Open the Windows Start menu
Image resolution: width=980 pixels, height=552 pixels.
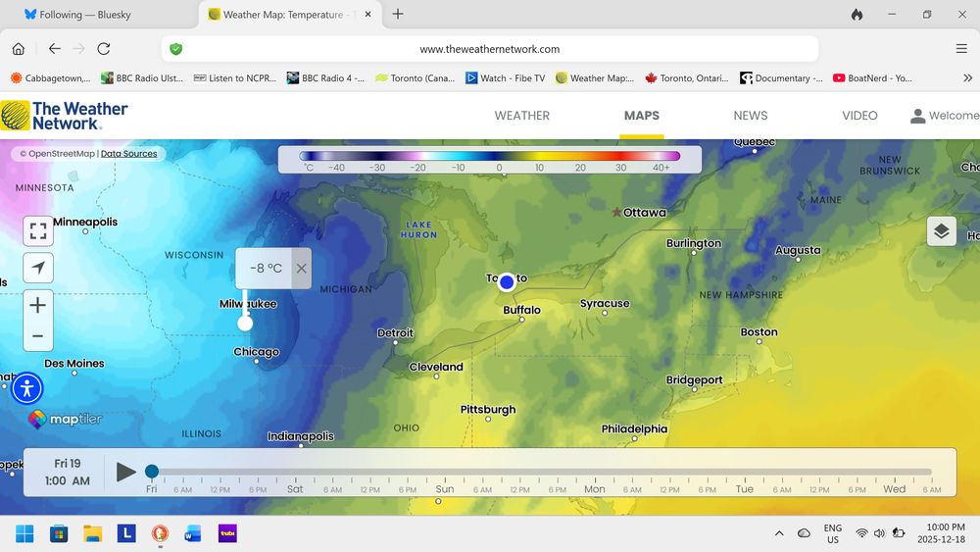click(x=25, y=534)
